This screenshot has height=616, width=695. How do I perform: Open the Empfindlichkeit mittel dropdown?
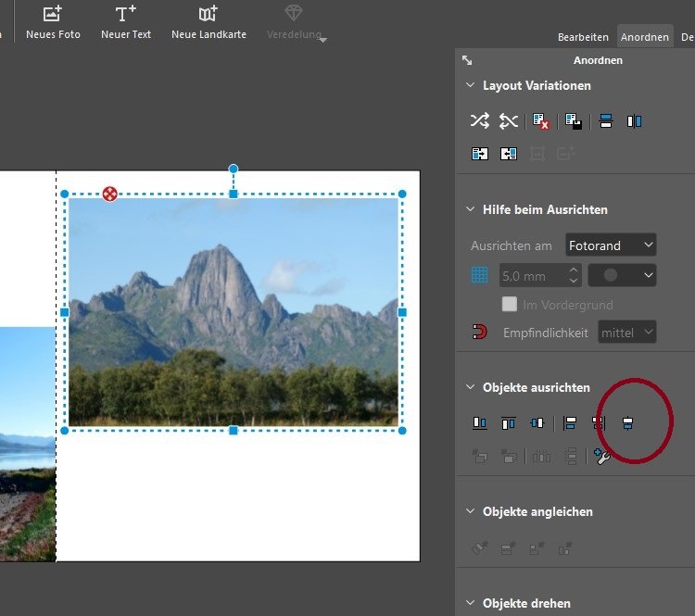pos(626,332)
